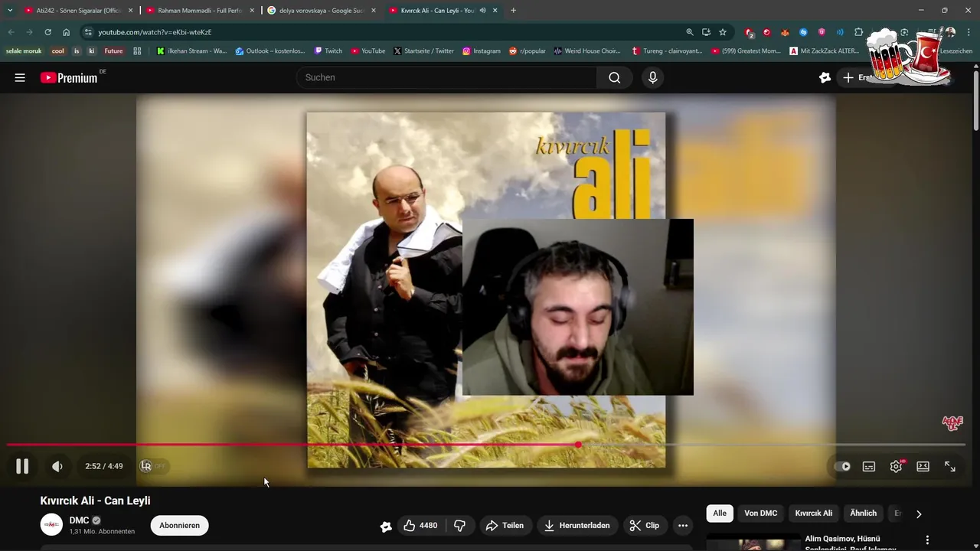Open the Teilen share dialog
The height and width of the screenshot is (551, 980).
[505, 525]
